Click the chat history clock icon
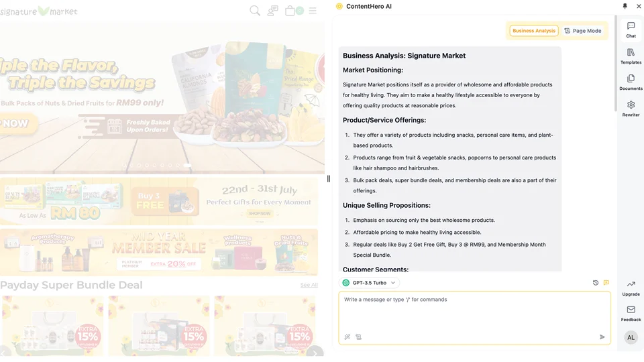The image size is (644, 362). pos(596,283)
